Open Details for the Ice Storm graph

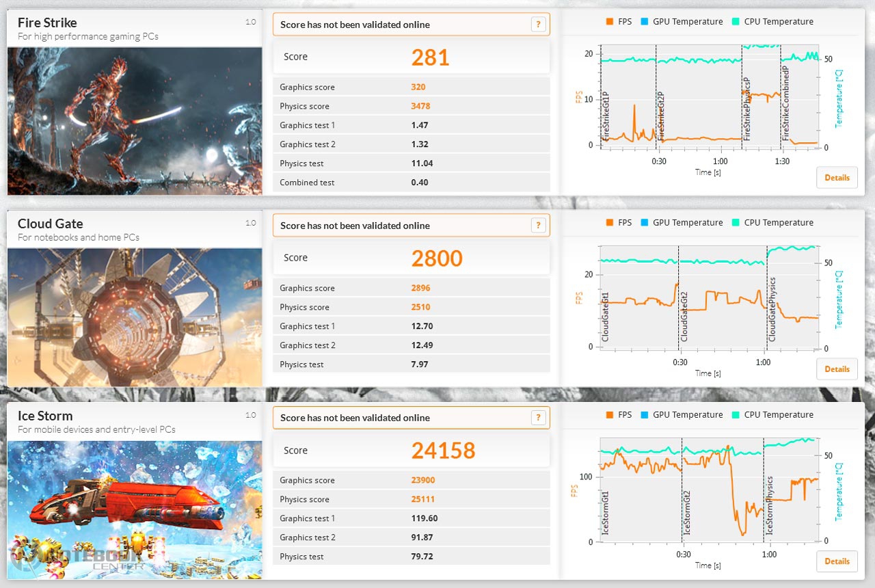(837, 561)
